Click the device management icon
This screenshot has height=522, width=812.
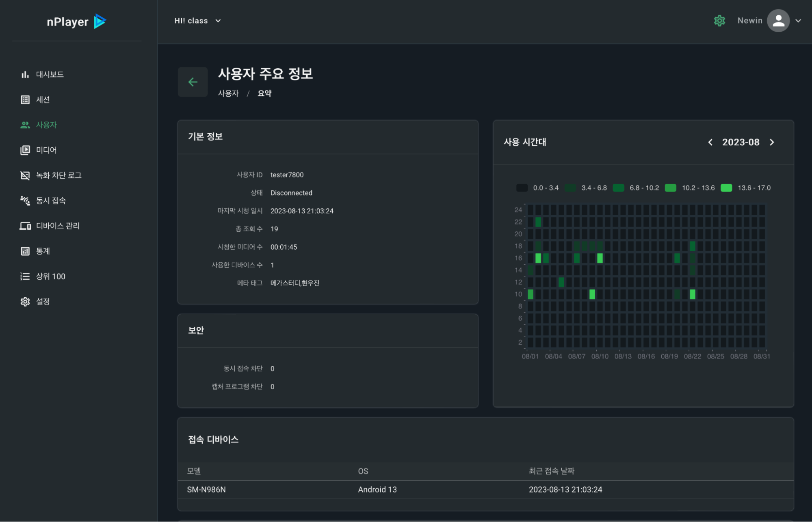(25, 226)
